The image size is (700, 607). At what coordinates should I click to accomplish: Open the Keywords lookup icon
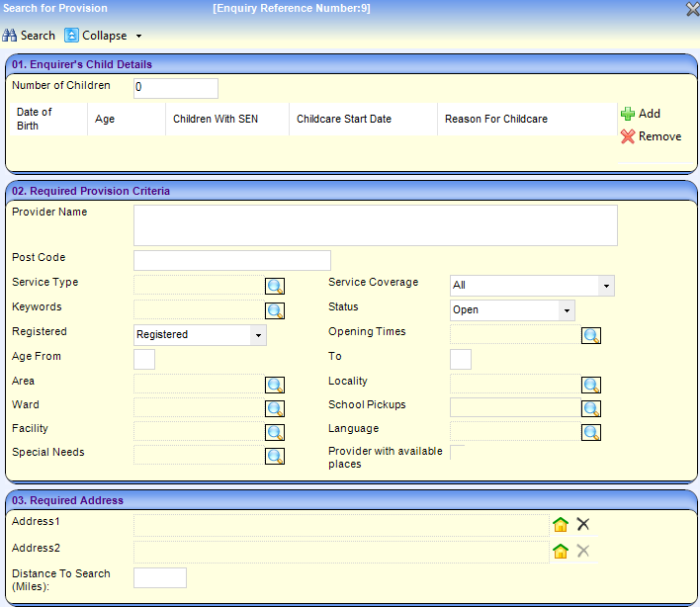(x=275, y=310)
